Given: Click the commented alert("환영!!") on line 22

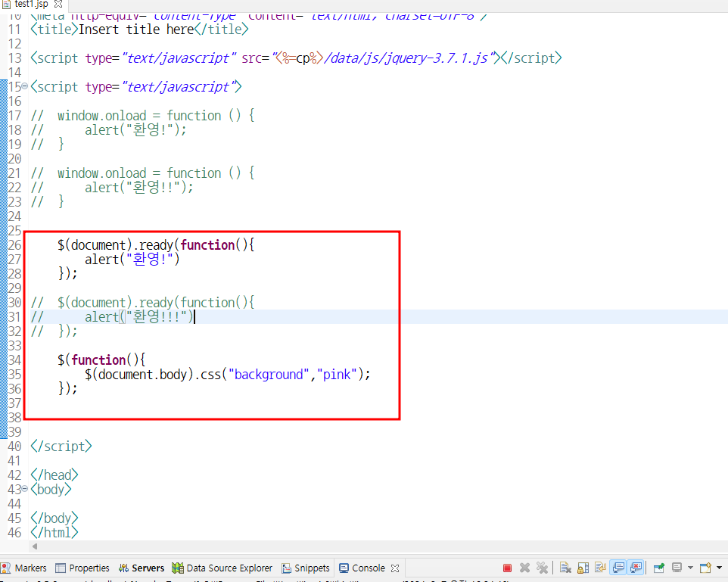Looking at the screenshot, I should click(138, 187).
